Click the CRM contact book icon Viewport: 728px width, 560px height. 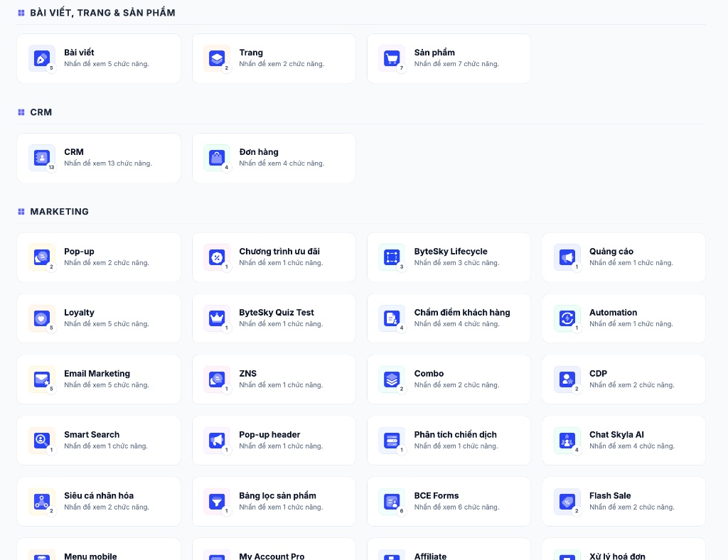[x=42, y=158]
